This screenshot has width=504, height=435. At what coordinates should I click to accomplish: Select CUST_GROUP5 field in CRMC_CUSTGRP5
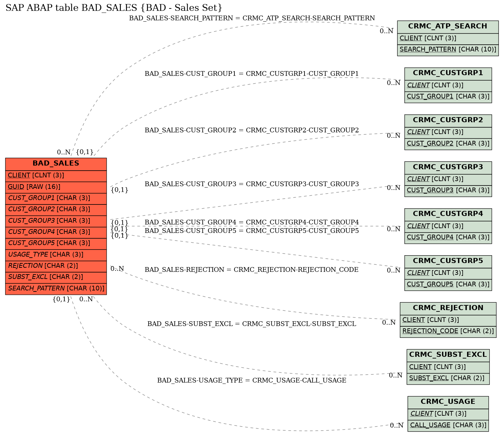[448, 285]
